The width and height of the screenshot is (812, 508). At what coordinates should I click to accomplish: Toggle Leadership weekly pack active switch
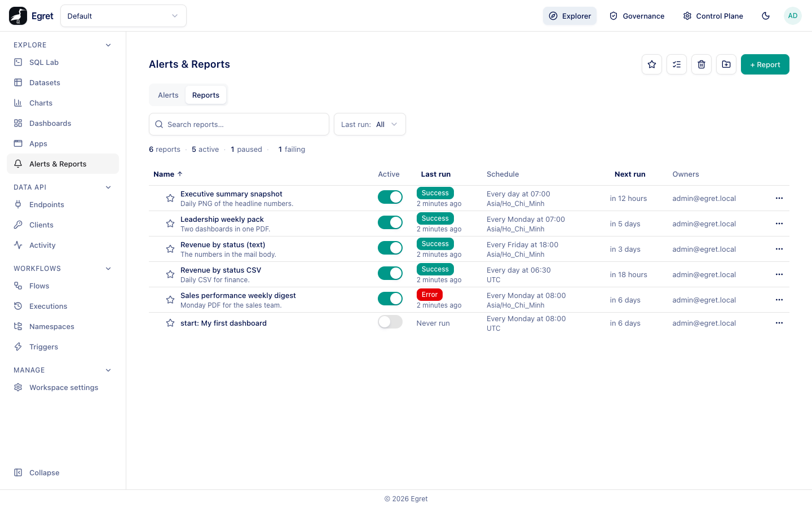point(390,222)
